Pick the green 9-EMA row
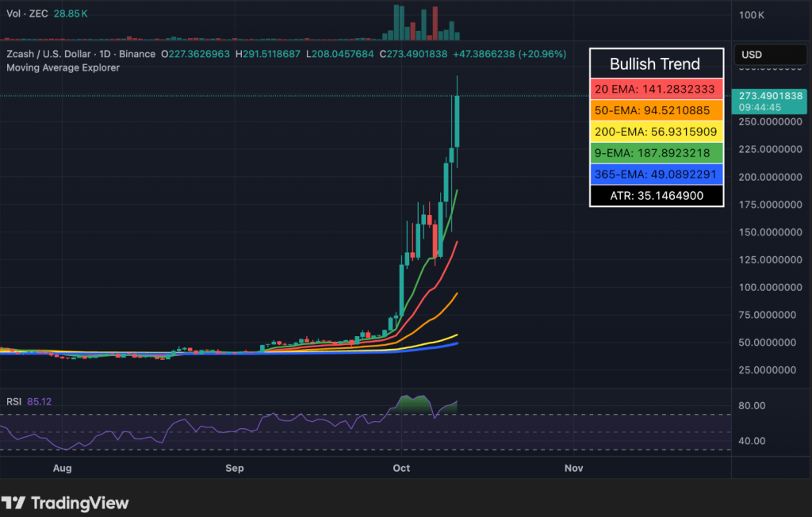 656,153
